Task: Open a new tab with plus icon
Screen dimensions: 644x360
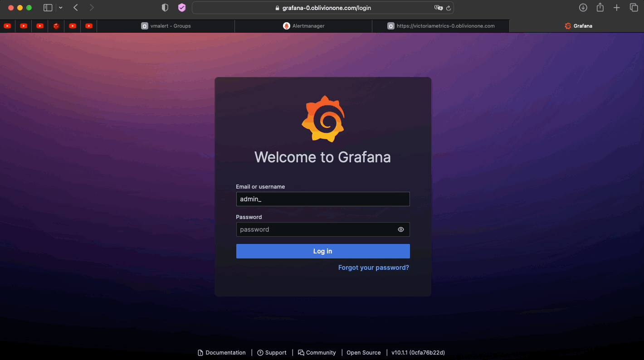Action: (617, 8)
